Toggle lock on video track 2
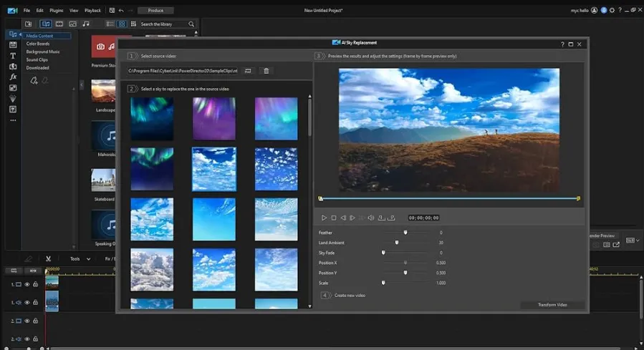644x350 pixels. (35, 321)
